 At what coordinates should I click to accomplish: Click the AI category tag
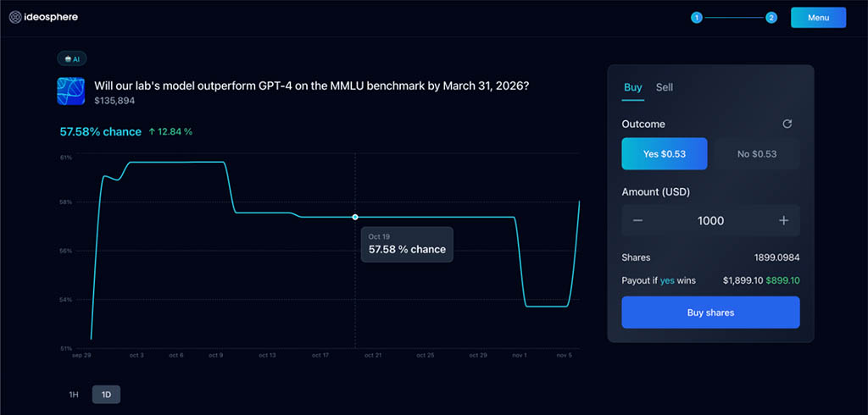(72, 59)
